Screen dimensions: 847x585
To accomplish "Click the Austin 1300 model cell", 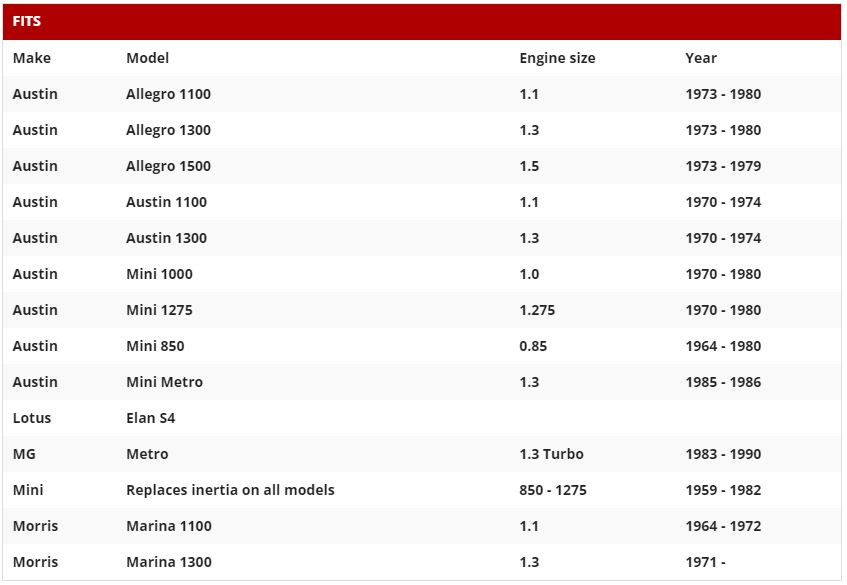I will pos(166,238).
